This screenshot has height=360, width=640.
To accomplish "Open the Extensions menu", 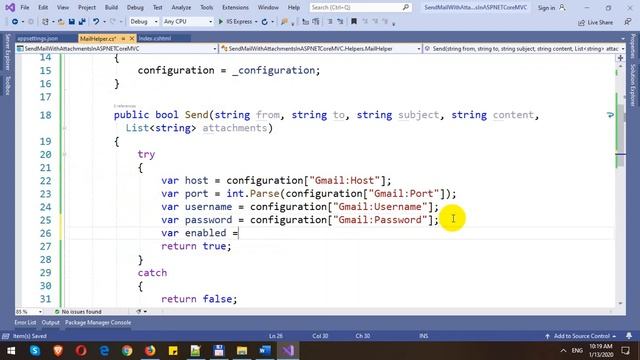I will coord(235,7).
